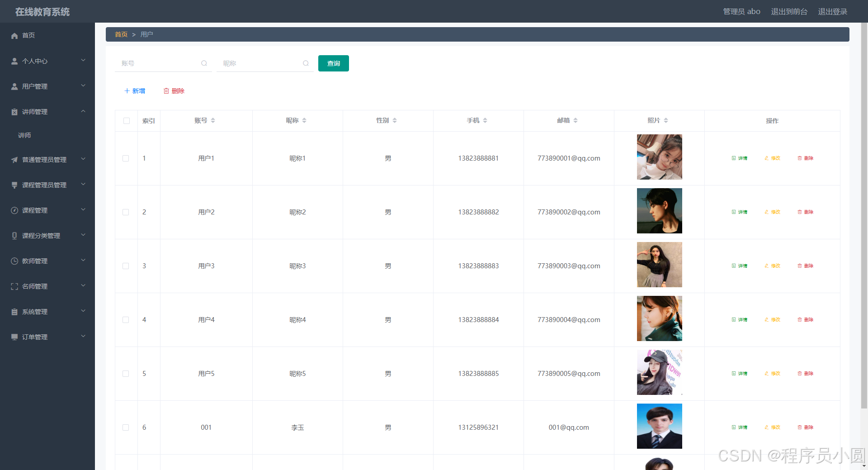Click the 课程管理员管理 icon
Viewport: 868px width, 470px height.
tap(14, 185)
